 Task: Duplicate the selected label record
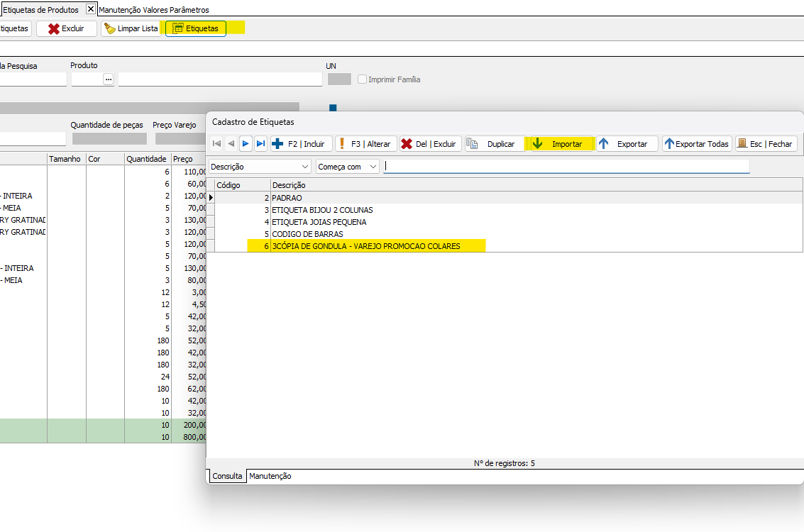pyautogui.click(x=494, y=144)
